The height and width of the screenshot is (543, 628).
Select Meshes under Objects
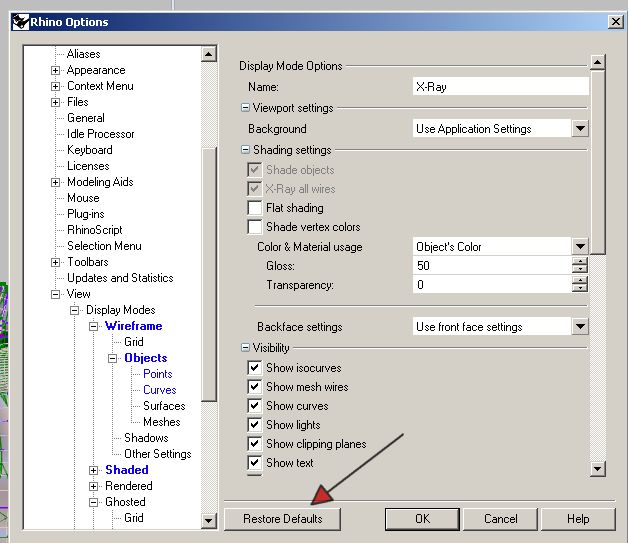pos(162,422)
